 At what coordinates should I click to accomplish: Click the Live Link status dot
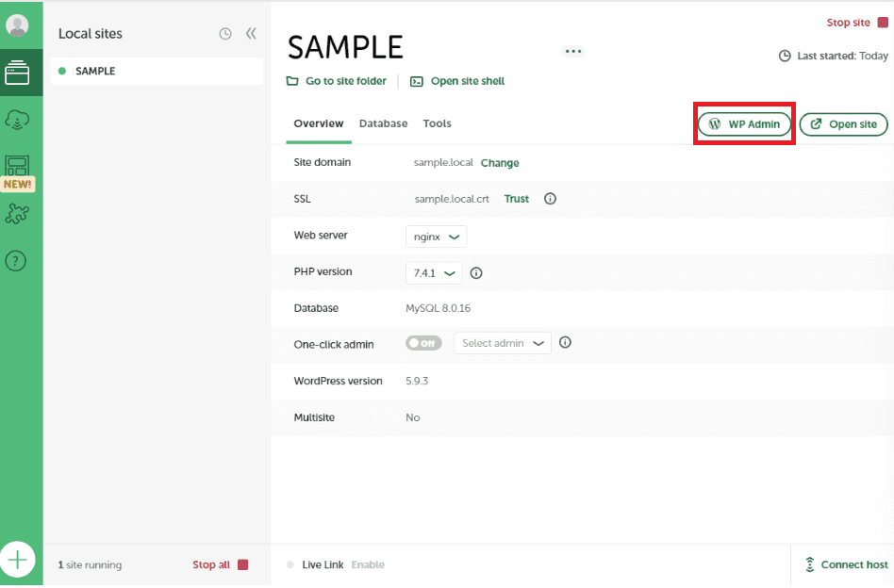(x=290, y=564)
